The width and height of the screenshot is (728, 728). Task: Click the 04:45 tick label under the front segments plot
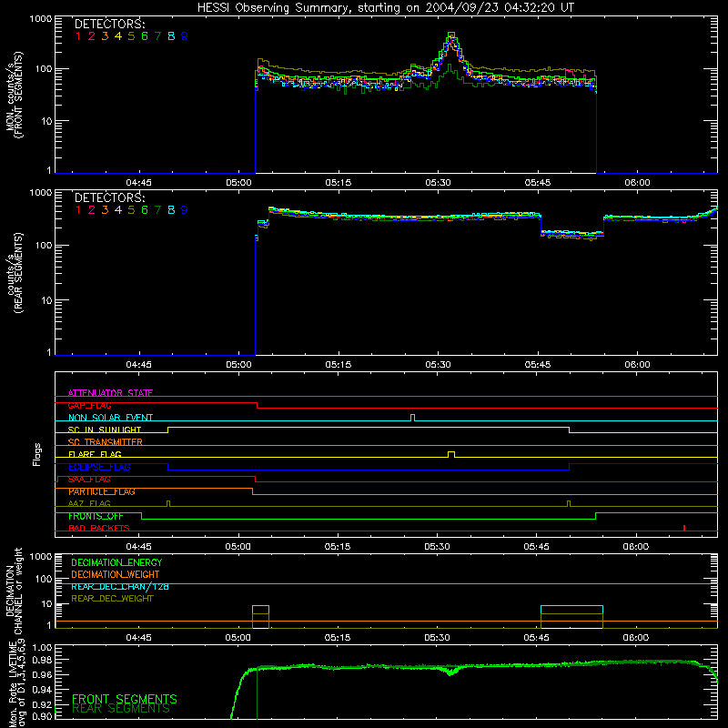(138, 183)
